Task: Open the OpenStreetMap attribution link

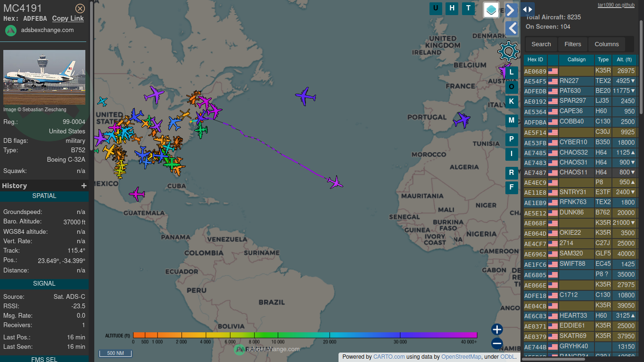Action: [x=461, y=357]
